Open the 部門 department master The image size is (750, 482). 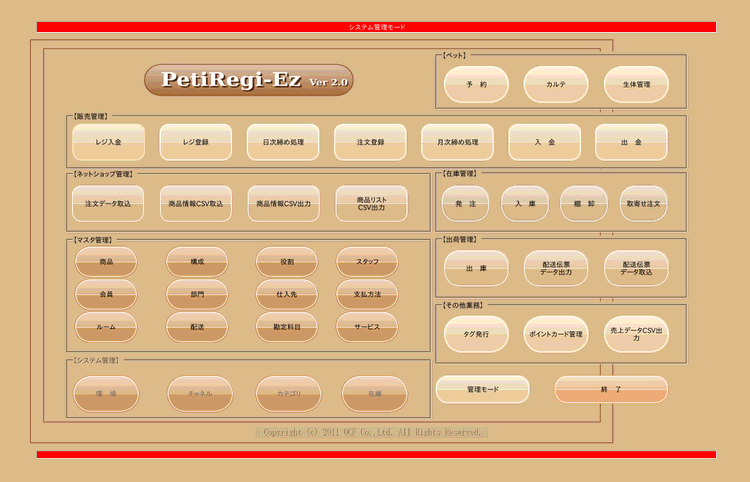tap(197, 295)
